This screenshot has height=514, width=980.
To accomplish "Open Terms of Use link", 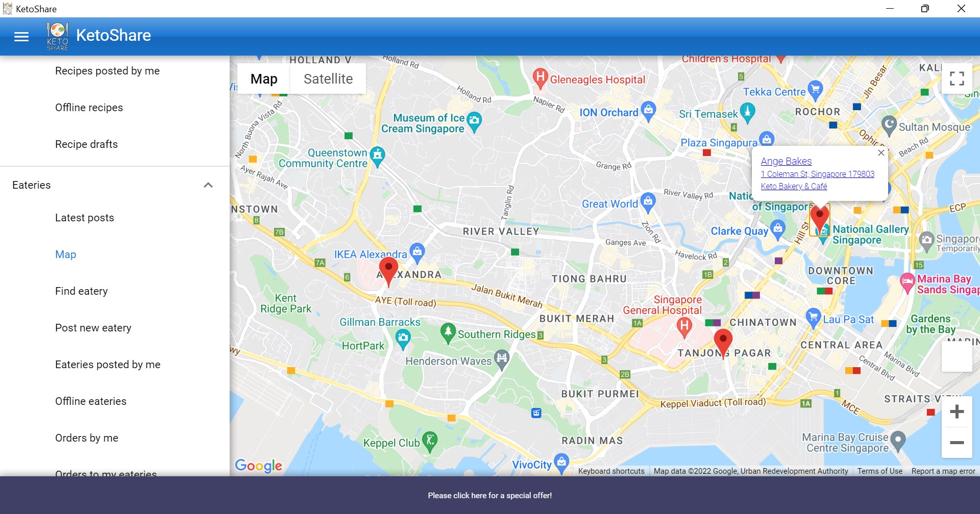I will 880,471.
